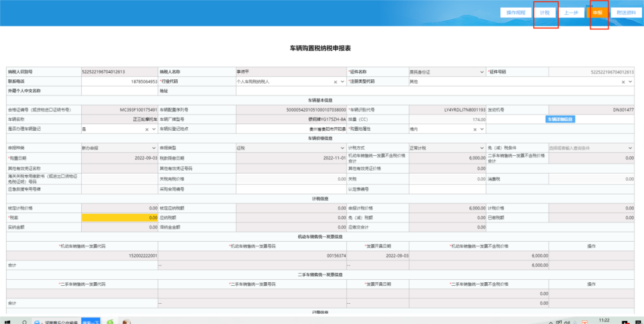Click the 采购合同编号 input field

tap(292, 189)
